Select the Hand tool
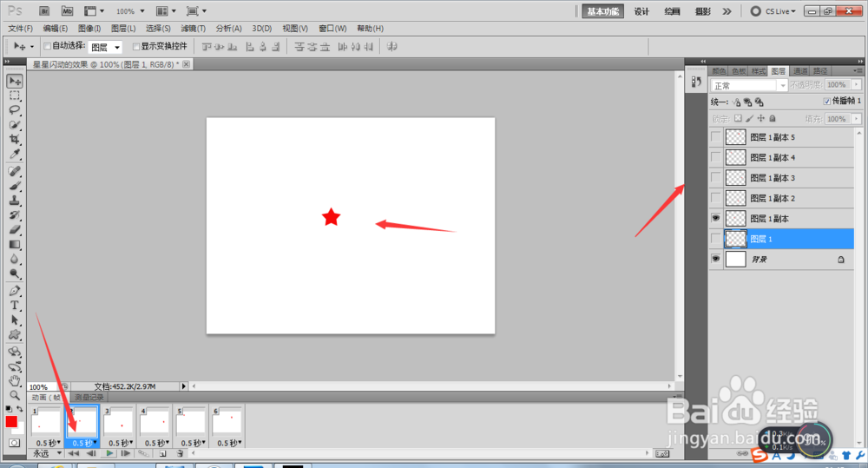 point(15,381)
